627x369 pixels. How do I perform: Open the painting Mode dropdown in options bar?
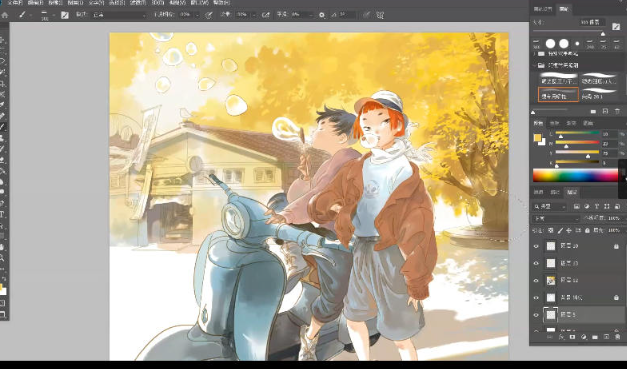(120, 15)
